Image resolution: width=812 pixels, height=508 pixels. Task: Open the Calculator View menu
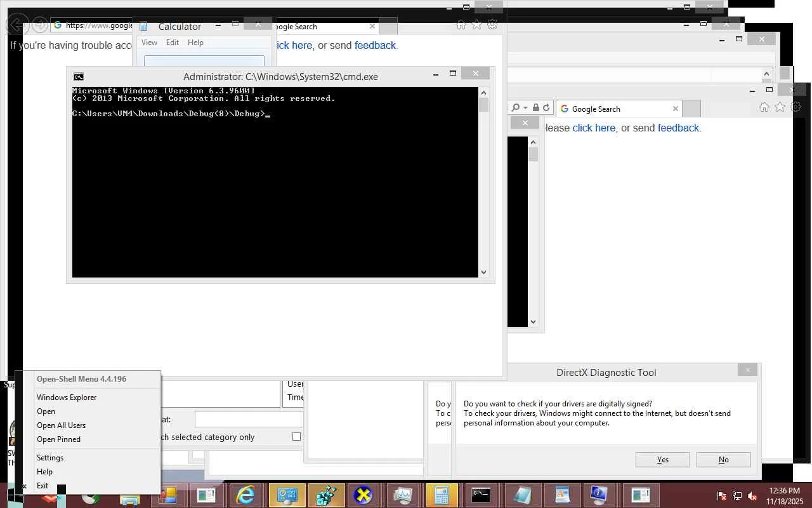tap(149, 43)
